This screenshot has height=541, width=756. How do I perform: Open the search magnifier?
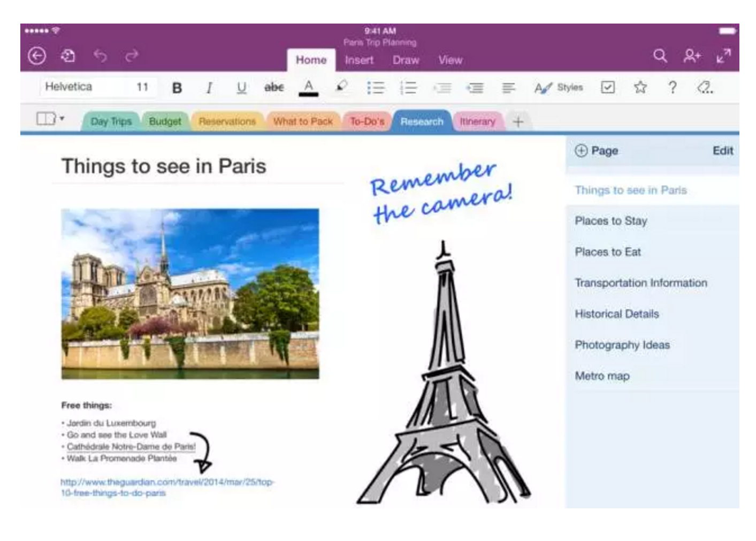[x=660, y=56]
